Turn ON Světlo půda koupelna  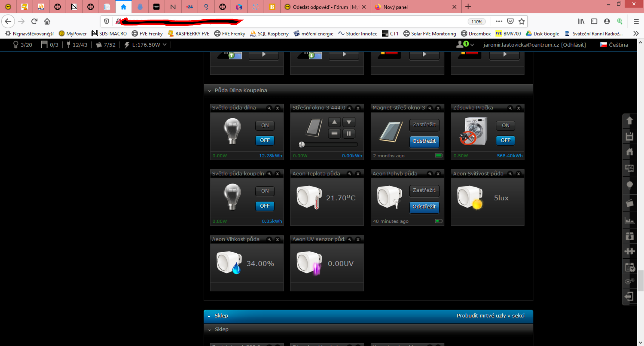(265, 191)
